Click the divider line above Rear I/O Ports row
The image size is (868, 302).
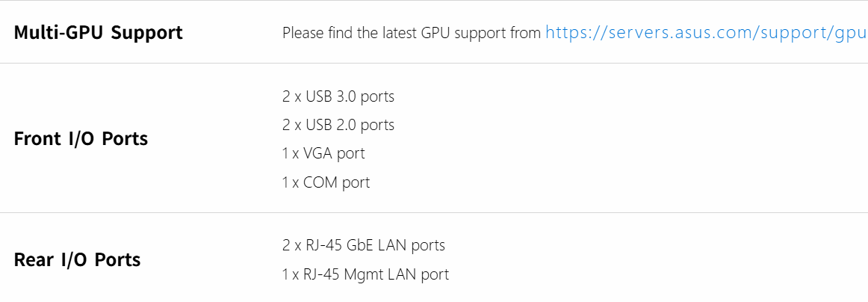(x=433, y=213)
